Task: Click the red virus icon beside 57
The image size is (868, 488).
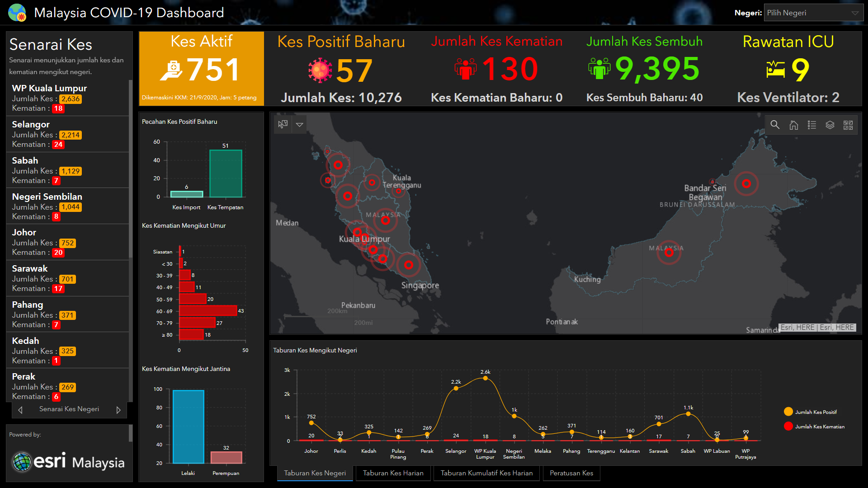Action: pos(320,70)
